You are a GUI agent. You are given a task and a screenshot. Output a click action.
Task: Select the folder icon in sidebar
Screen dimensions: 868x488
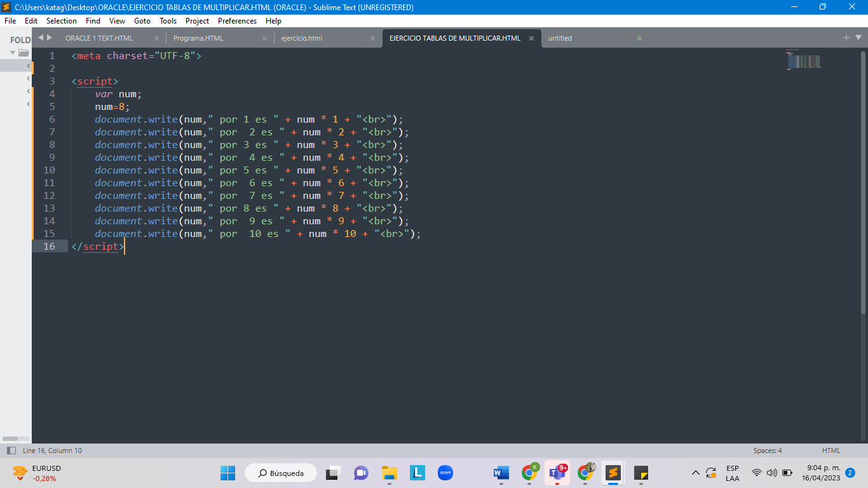click(x=24, y=53)
